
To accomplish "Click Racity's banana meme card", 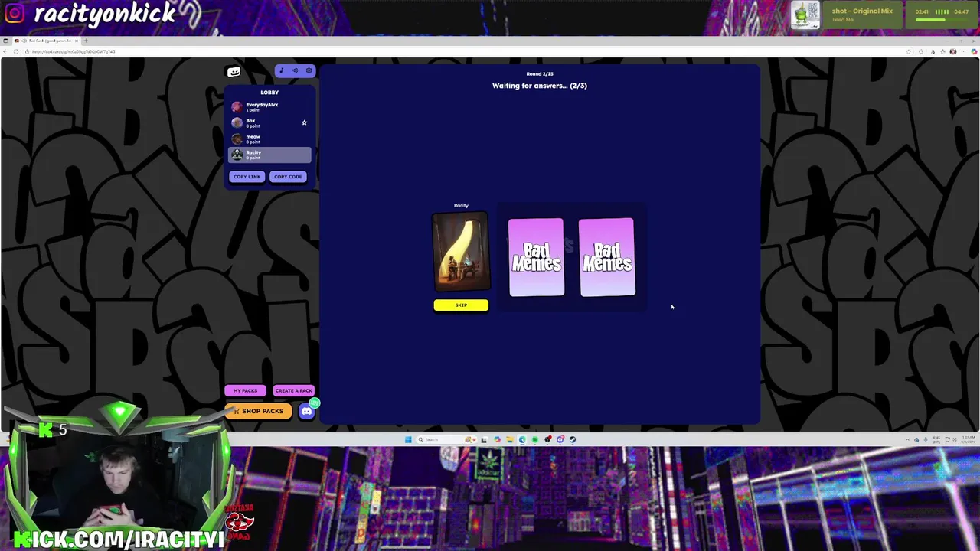I will coord(461,253).
